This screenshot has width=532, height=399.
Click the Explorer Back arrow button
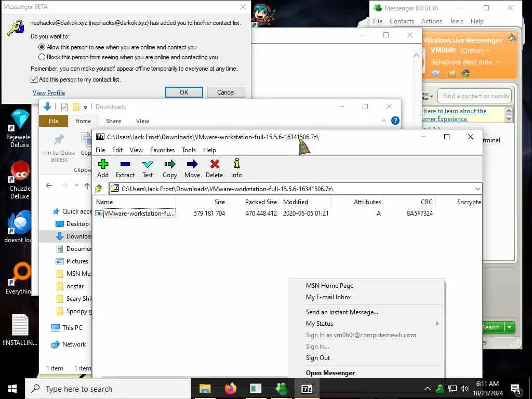click(x=49, y=185)
